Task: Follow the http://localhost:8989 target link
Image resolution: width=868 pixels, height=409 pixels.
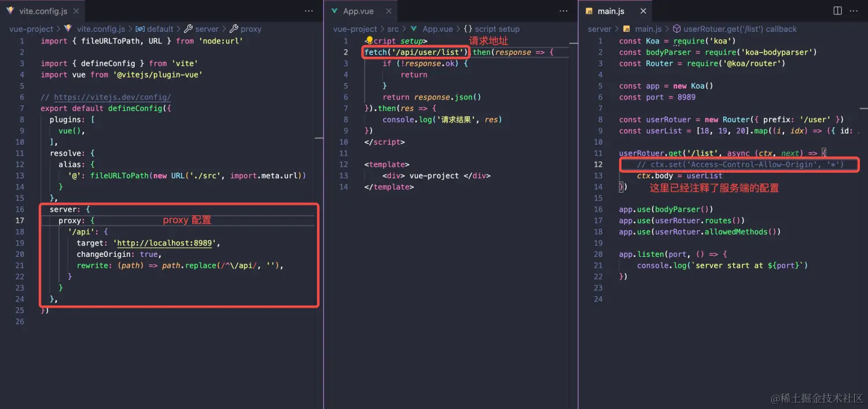Action: (164, 243)
